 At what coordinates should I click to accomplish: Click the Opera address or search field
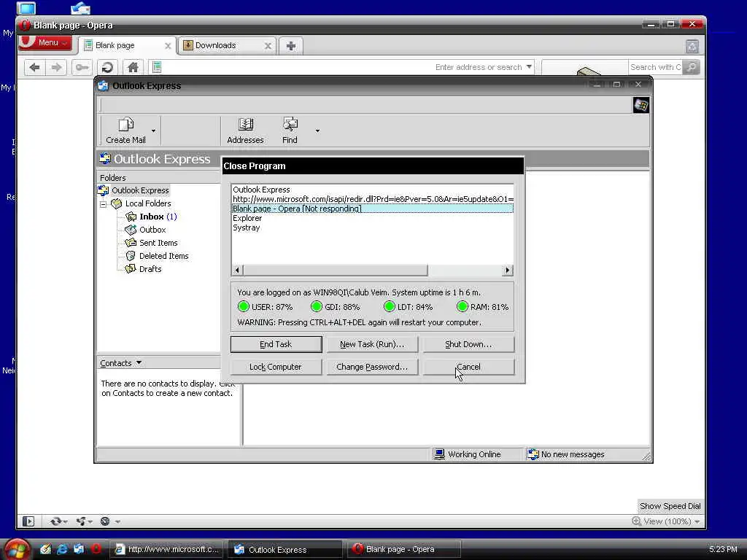point(343,67)
